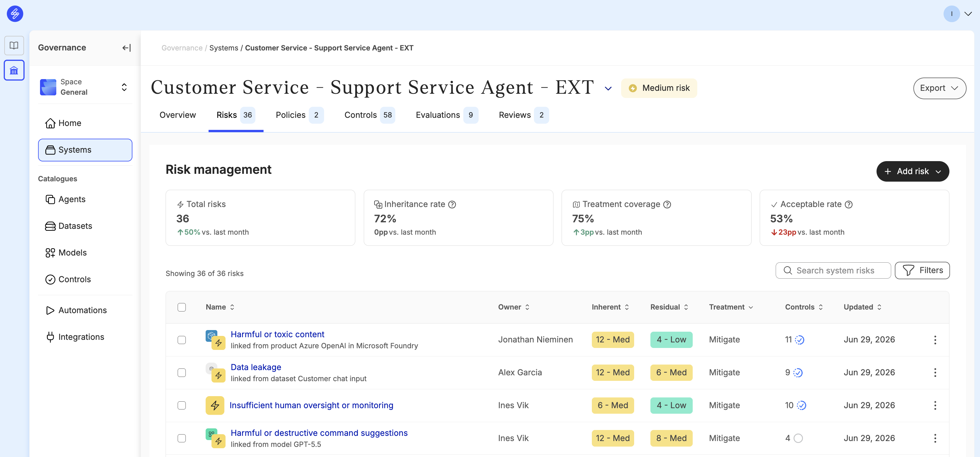This screenshot has width=980, height=457.
Task: Switch to the Overview tab
Action: (x=177, y=115)
